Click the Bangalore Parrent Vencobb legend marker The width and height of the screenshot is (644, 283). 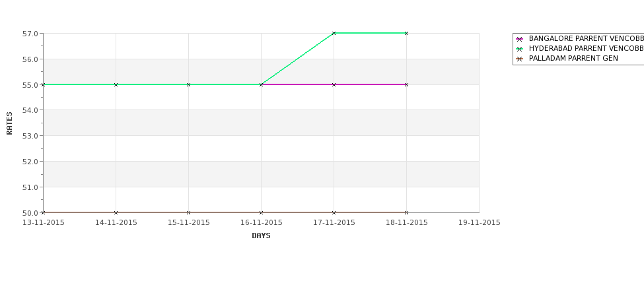pyautogui.click(x=520, y=39)
